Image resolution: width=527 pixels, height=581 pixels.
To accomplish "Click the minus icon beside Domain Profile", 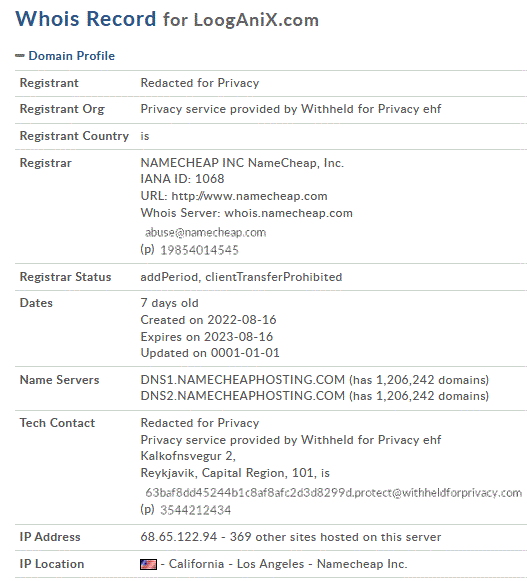I will 20,56.
